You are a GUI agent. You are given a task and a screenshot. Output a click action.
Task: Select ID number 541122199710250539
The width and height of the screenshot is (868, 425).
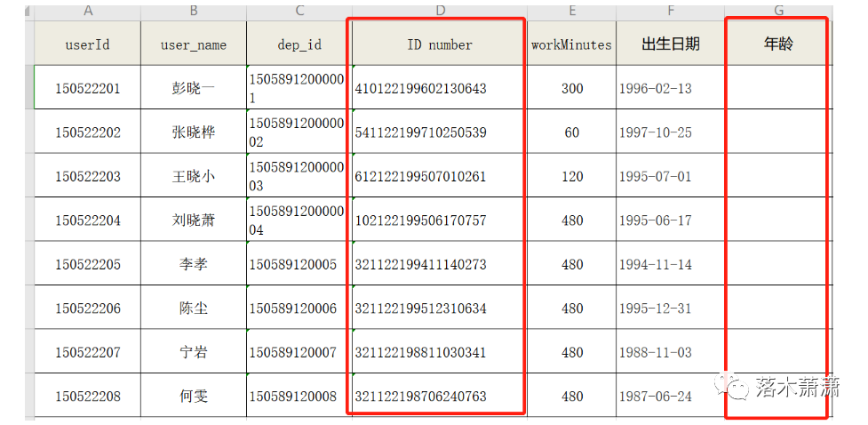pyautogui.click(x=440, y=132)
